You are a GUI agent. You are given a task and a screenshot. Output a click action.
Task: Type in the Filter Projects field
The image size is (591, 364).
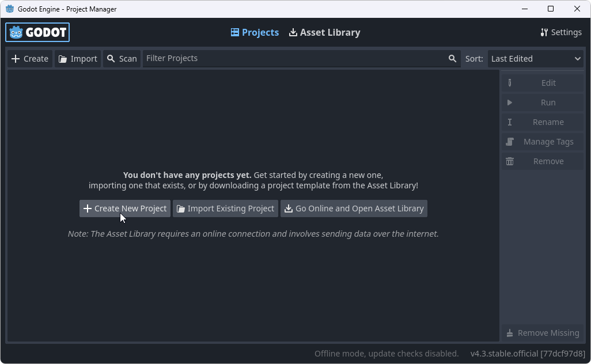pyautogui.click(x=294, y=59)
